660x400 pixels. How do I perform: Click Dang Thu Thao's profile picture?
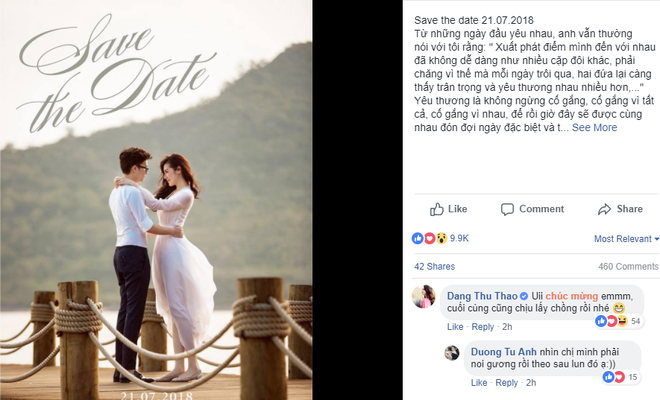(x=423, y=296)
